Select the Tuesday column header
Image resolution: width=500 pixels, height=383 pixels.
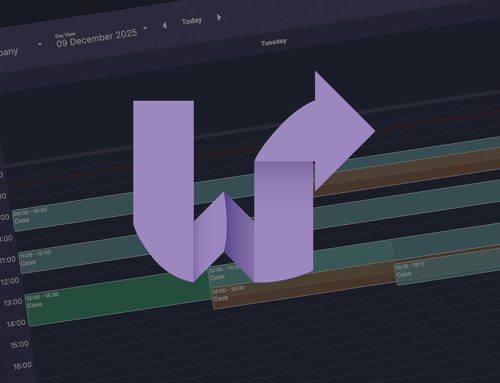[274, 42]
